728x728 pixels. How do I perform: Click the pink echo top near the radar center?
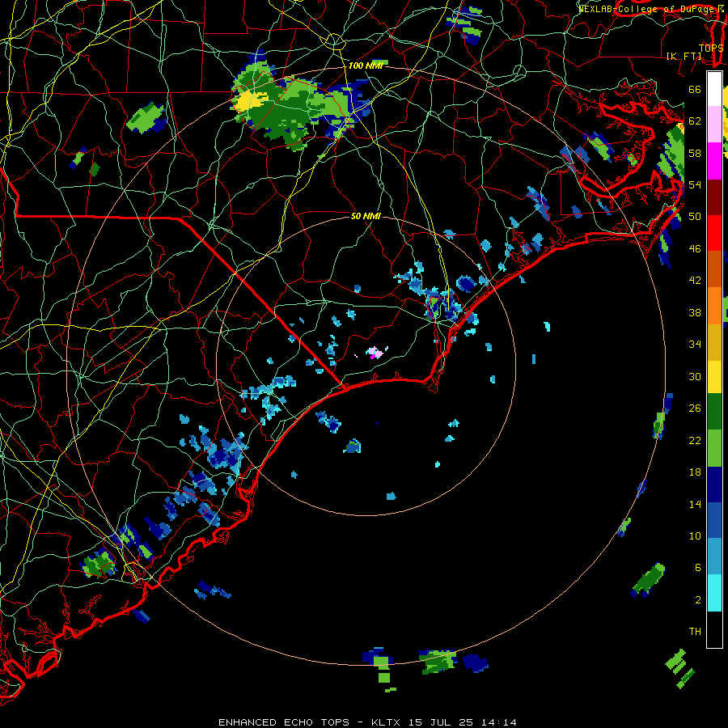click(x=375, y=353)
